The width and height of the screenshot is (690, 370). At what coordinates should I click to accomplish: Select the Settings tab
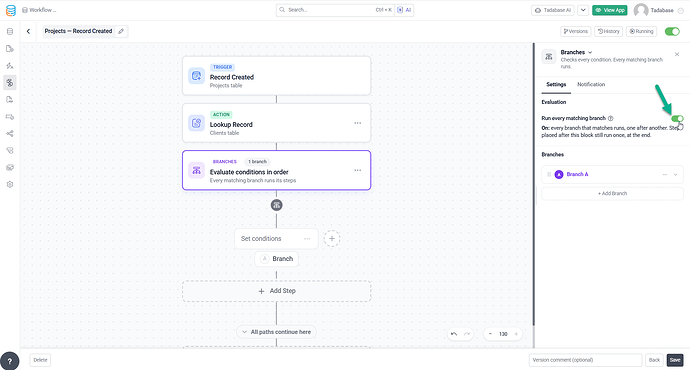tap(556, 84)
